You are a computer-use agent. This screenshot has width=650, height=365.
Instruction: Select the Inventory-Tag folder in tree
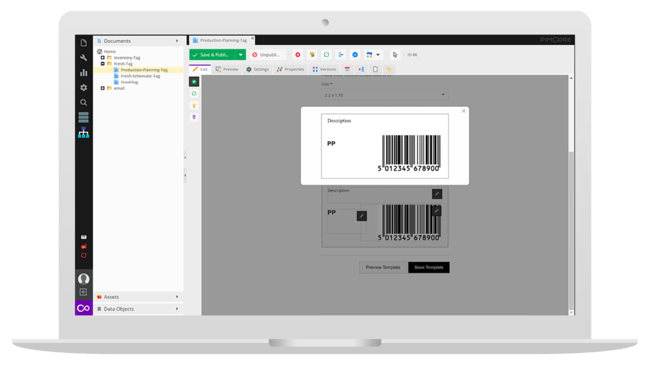click(x=127, y=58)
